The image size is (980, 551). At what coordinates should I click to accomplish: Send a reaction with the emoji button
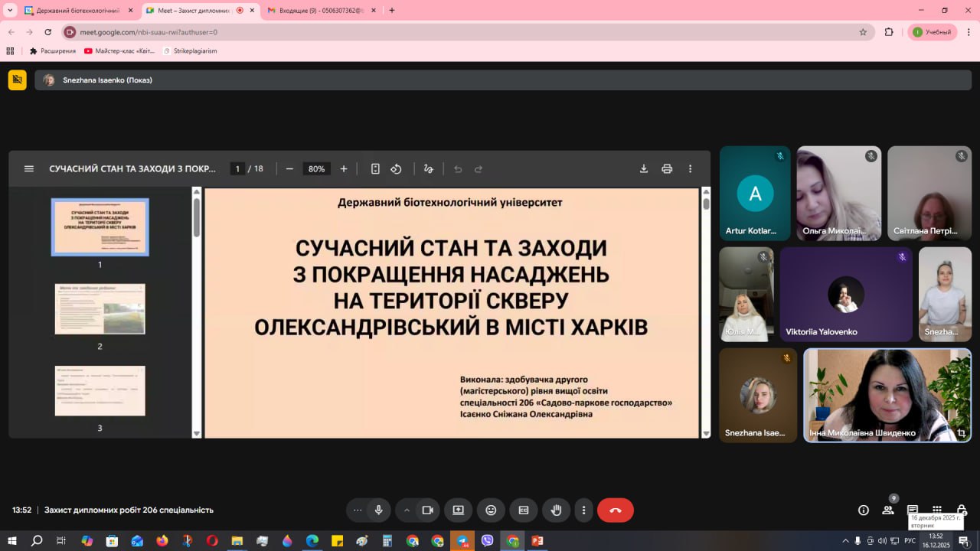pos(491,510)
